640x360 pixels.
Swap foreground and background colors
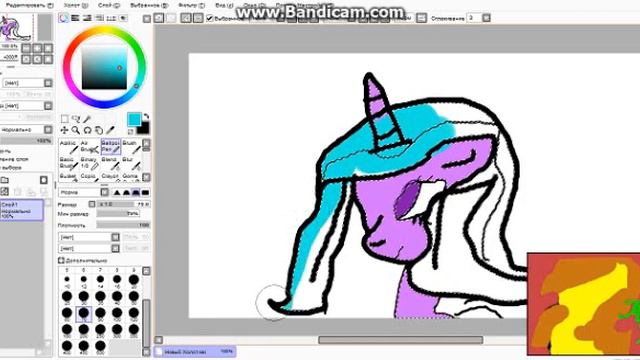pyautogui.click(x=146, y=116)
